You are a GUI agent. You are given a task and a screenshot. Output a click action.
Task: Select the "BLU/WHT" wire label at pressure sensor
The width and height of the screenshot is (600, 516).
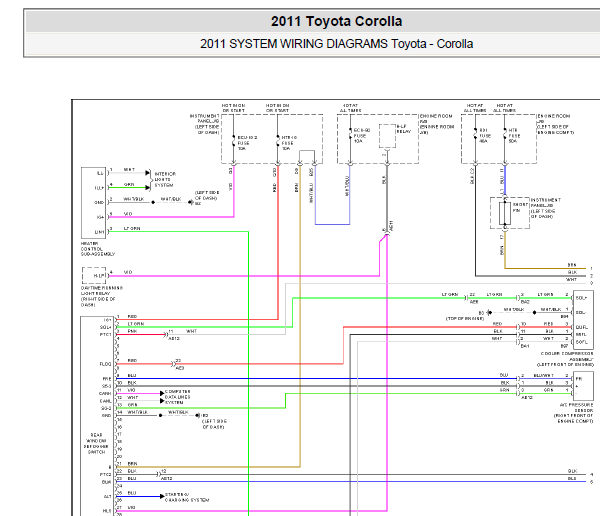[543, 376]
